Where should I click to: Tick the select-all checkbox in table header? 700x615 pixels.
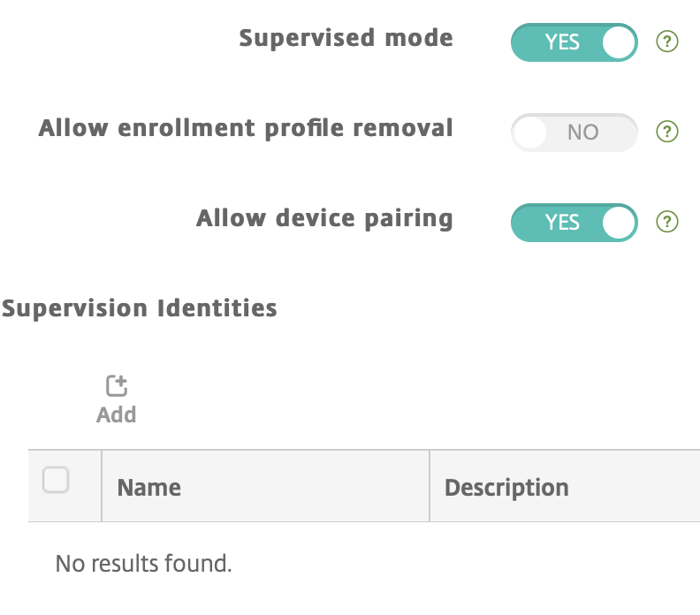tap(56, 480)
